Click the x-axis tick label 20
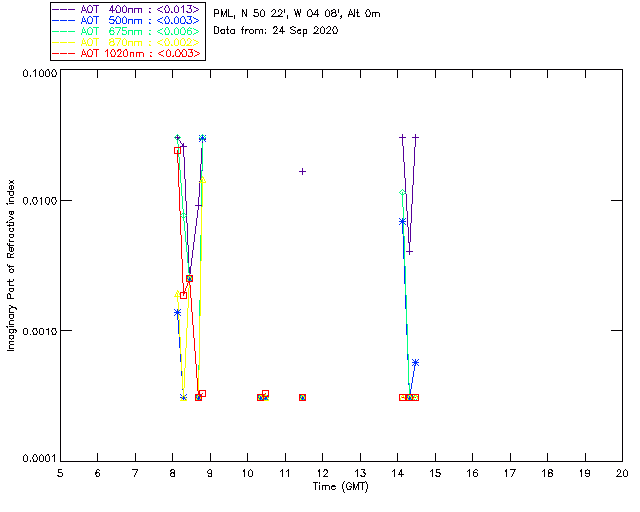Screen dimensions: 640x512 (622, 472)
